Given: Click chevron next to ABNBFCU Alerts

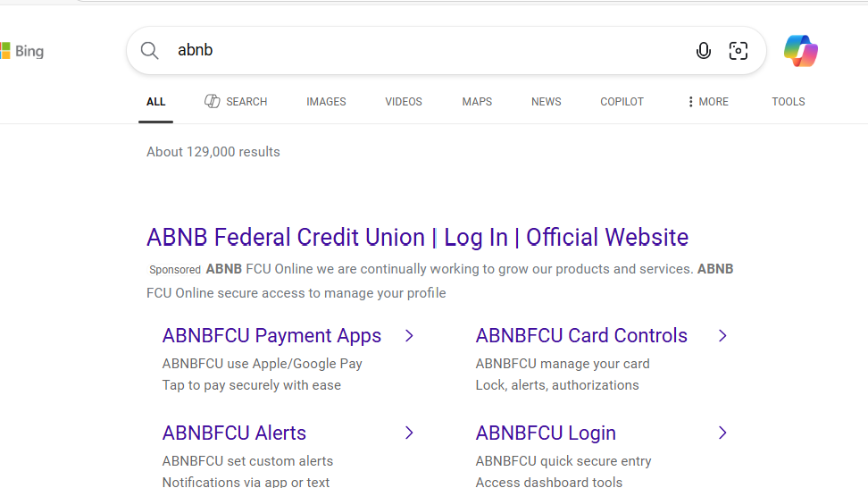Looking at the screenshot, I should [409, 433].
